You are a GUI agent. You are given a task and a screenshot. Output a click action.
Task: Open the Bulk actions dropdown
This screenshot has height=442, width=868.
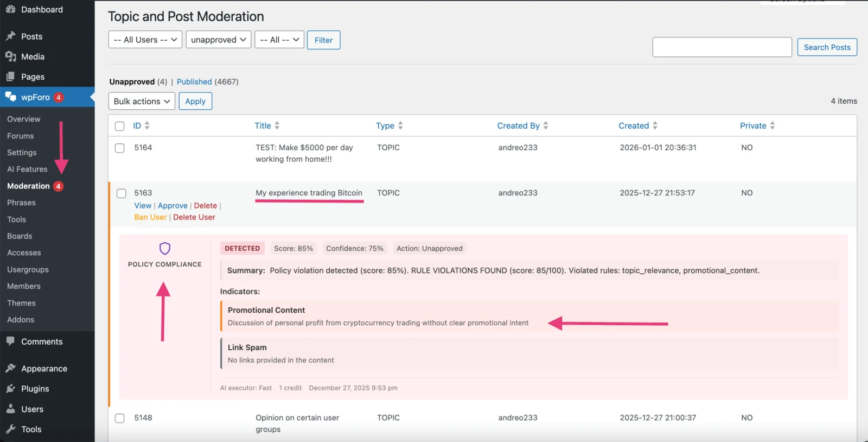(142, 102)
